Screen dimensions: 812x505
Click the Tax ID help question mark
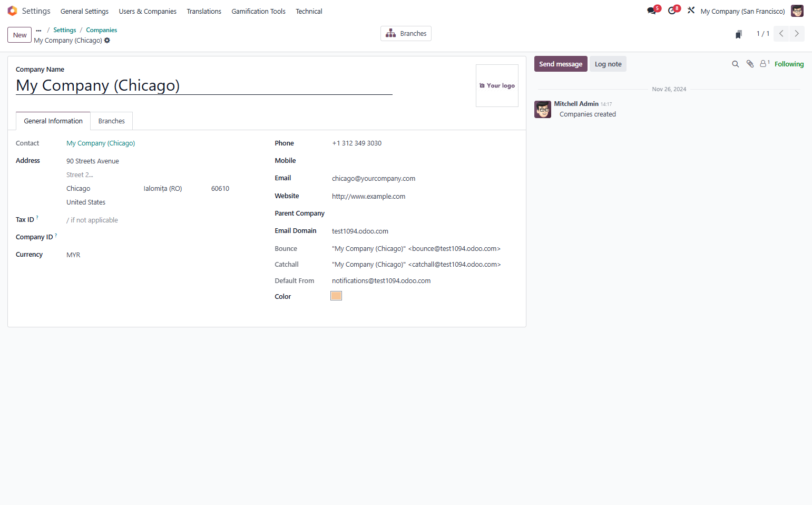(37, 217)
